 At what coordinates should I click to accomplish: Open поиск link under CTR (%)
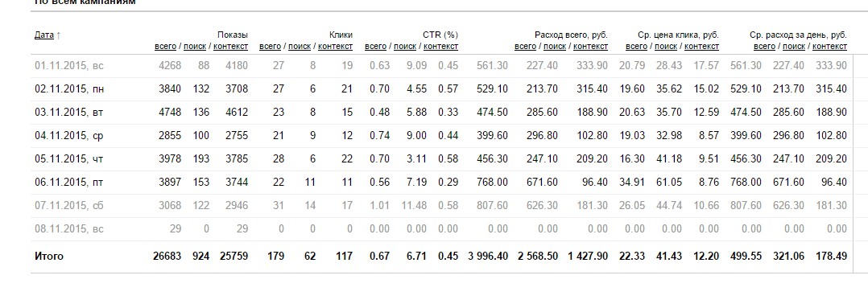pyautogui.click(x=405, y=47)
